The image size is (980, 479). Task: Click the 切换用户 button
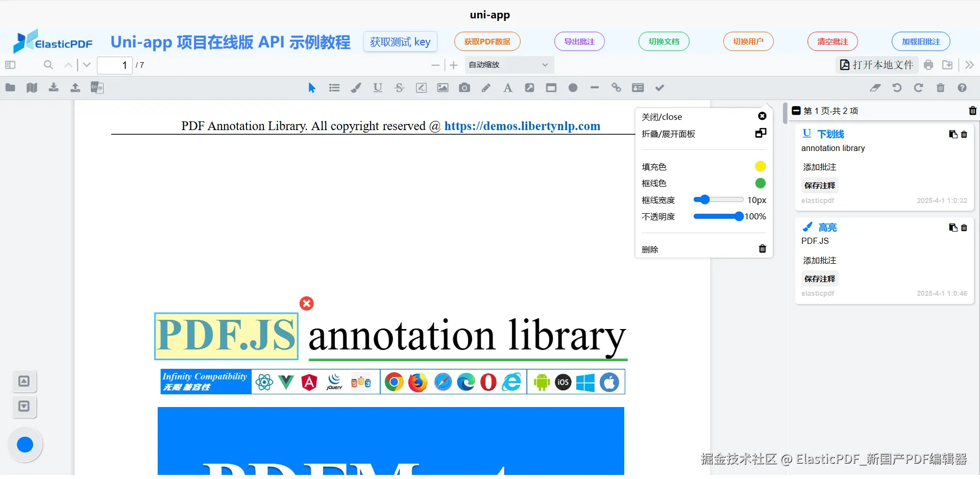pyautogui.click(x=748, y=41)
